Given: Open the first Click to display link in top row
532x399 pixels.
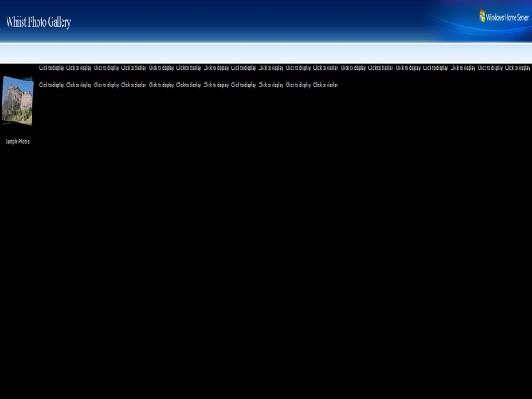Looking at the screenshot, I should [x=52, y=68].
